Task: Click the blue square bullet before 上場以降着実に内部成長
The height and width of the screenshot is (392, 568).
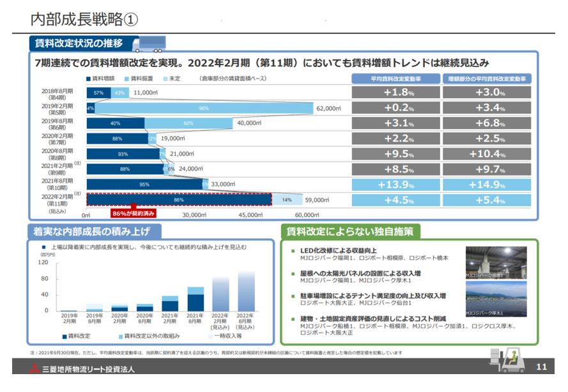Action: point(44,246)
